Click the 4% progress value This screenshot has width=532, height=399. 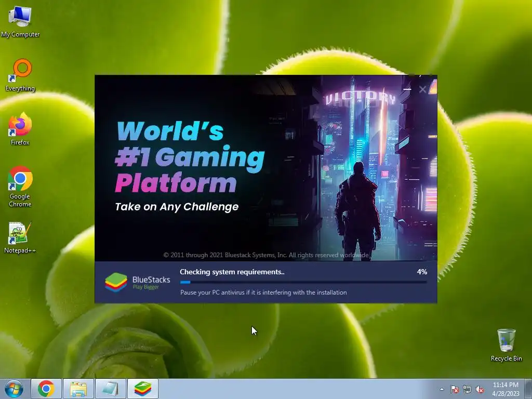pyautogui.click(x=422, y=272)
